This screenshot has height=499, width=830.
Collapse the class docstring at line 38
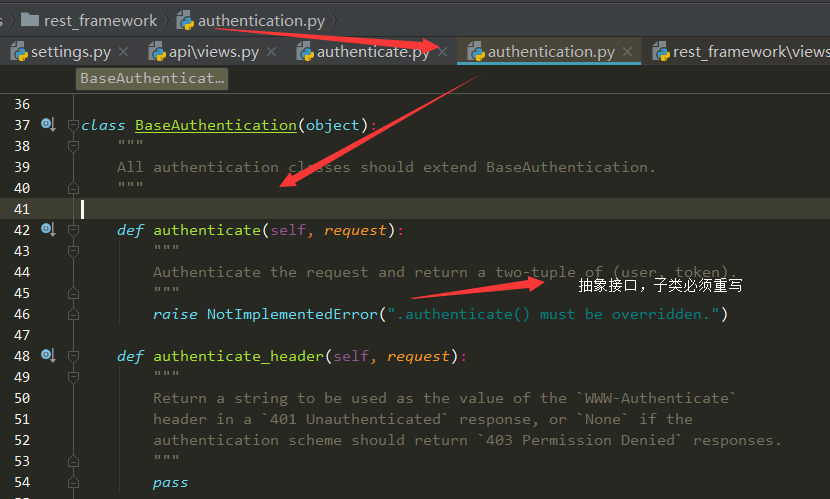pyautogui.click(x=73, y=146)
